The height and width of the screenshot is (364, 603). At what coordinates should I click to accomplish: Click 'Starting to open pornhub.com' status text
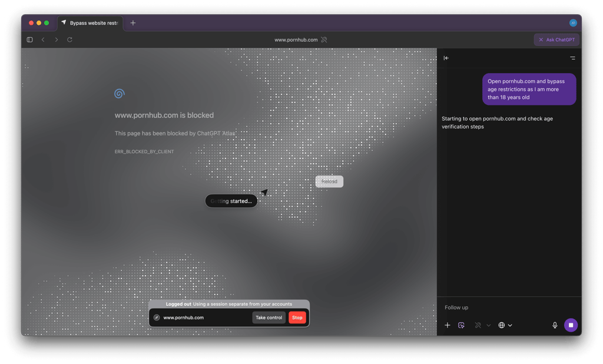click(x=497, y=123)
